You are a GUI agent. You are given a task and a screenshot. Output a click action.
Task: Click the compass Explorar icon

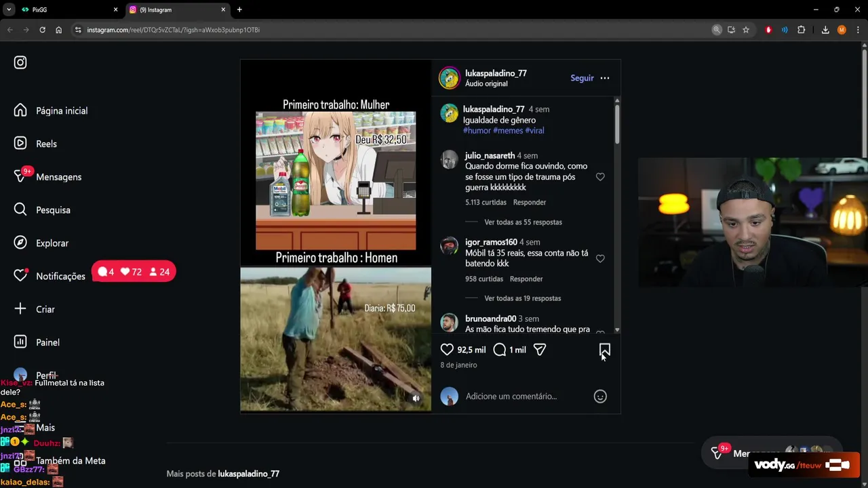[20, 243]
